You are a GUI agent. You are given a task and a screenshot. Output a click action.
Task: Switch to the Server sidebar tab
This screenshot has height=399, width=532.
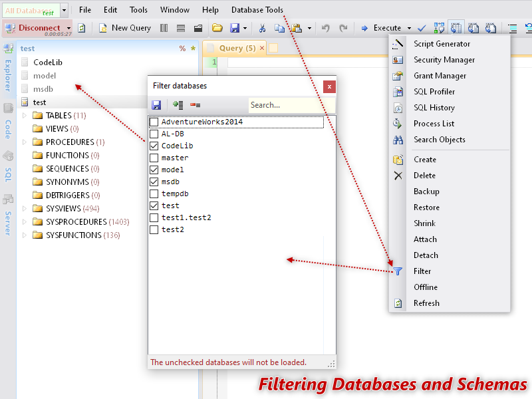pos(8,216)
